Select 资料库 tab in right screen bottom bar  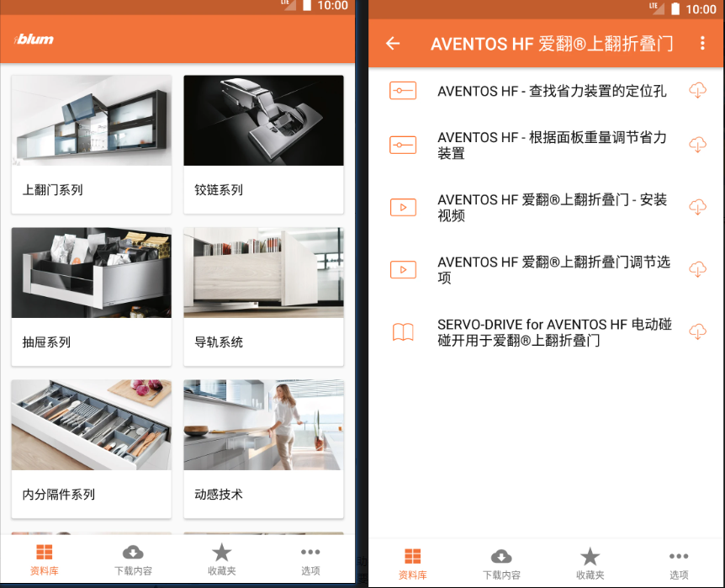pos(412,564)
